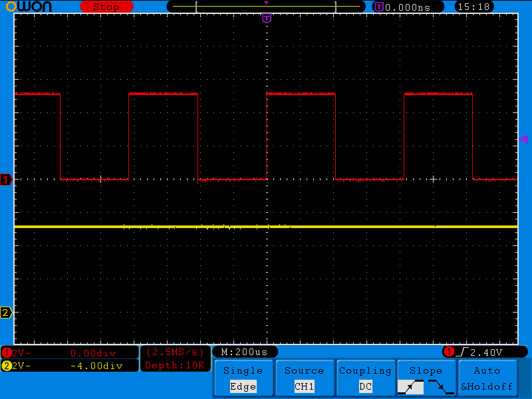Click the memory window position bar at top

click(x=267, y=7)
